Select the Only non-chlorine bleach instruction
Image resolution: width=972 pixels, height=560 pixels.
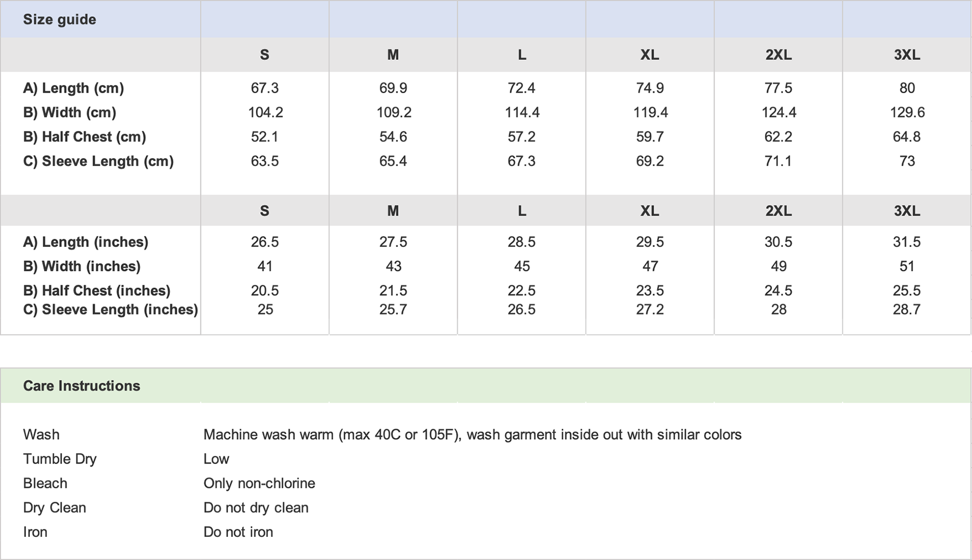pos(259,483)
